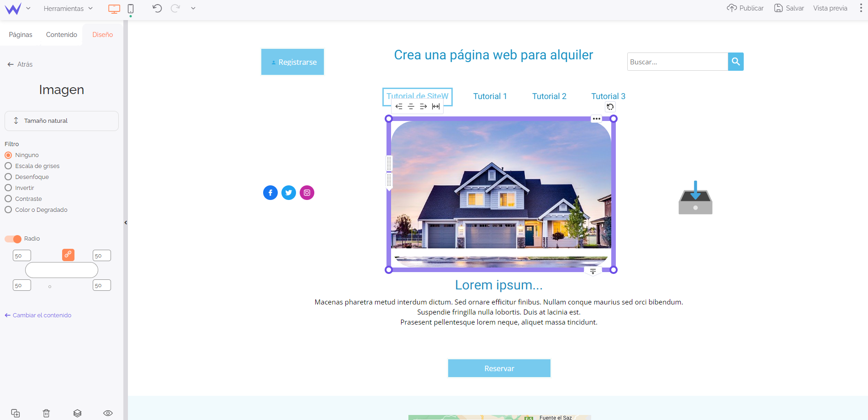The width and height of the screenshot is (868, 420).
Task: Collapse the left side panel arrow
Action: 126,223
